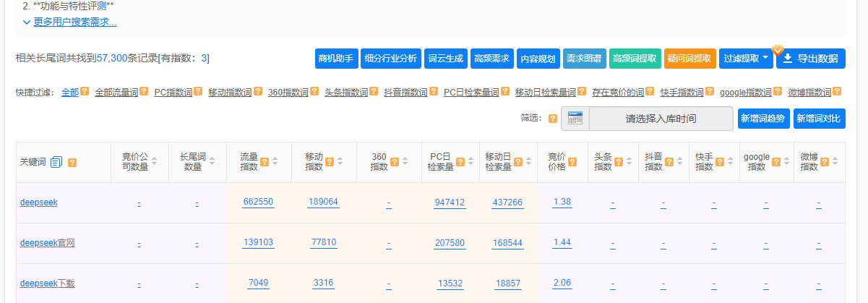The height and width of the screenshot is (303, 868).
Task: Sort by 移动指数 using sort arrows
Action: pos(341,162)
